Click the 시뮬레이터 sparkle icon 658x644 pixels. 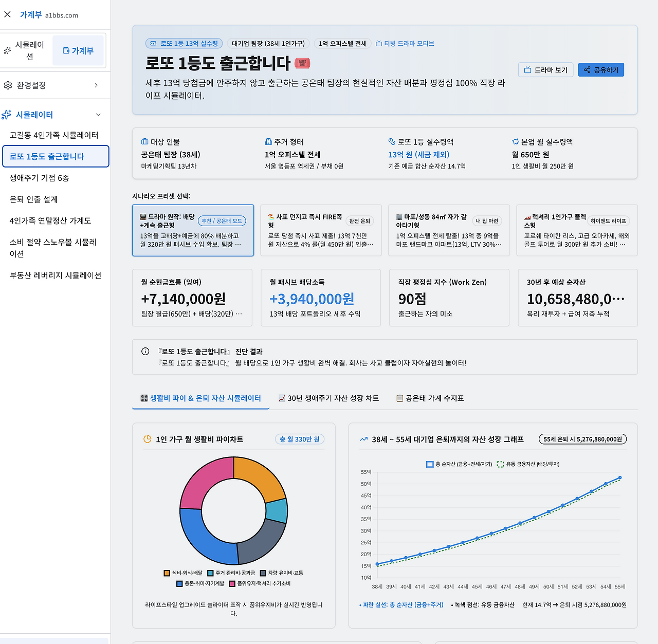click(7, 115)
